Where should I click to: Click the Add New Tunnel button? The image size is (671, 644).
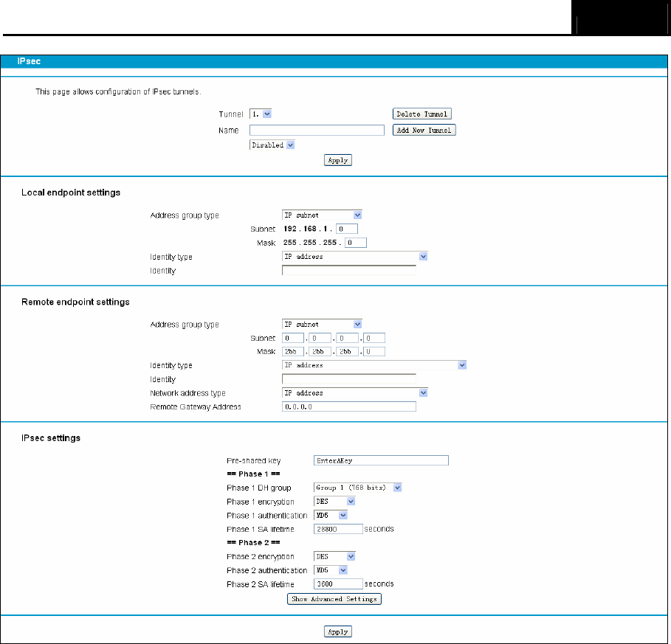(424, 130)
